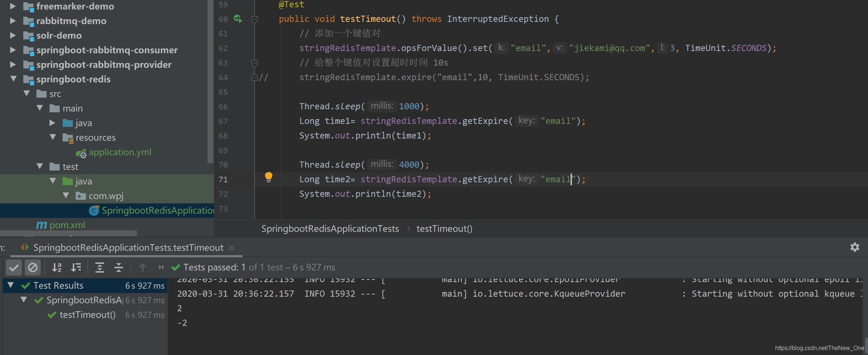Expand the solr-demo module
This screenshot has width=868, height=355.
[13, 35]
